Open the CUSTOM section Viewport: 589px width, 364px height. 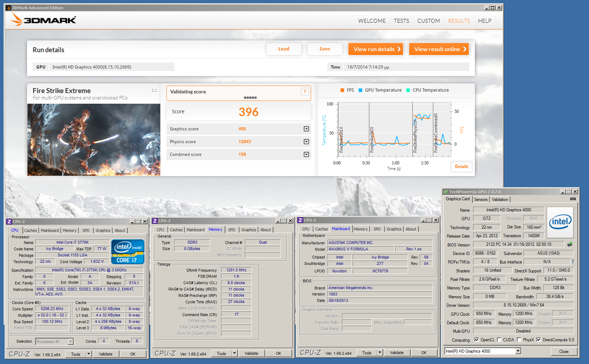[429, 21]
